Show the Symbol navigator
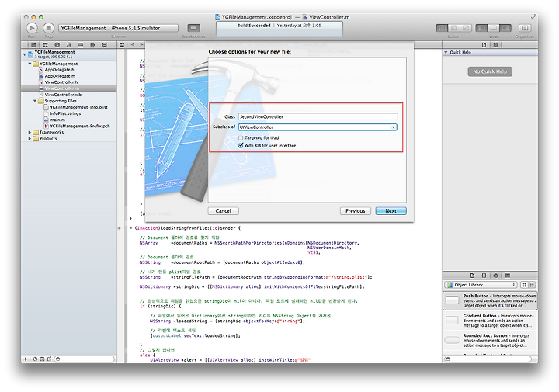 point(45,45)
